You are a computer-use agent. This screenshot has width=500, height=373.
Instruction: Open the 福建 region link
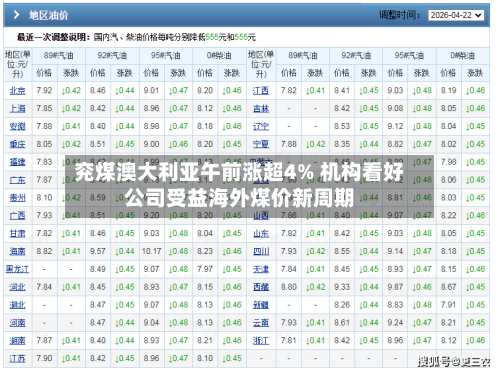(x=18, y=162)
